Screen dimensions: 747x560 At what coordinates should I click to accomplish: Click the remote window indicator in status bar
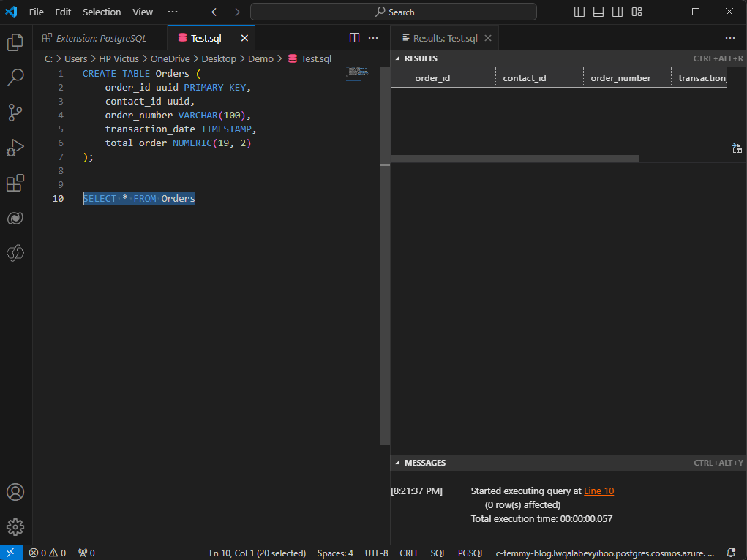[11, 553]
